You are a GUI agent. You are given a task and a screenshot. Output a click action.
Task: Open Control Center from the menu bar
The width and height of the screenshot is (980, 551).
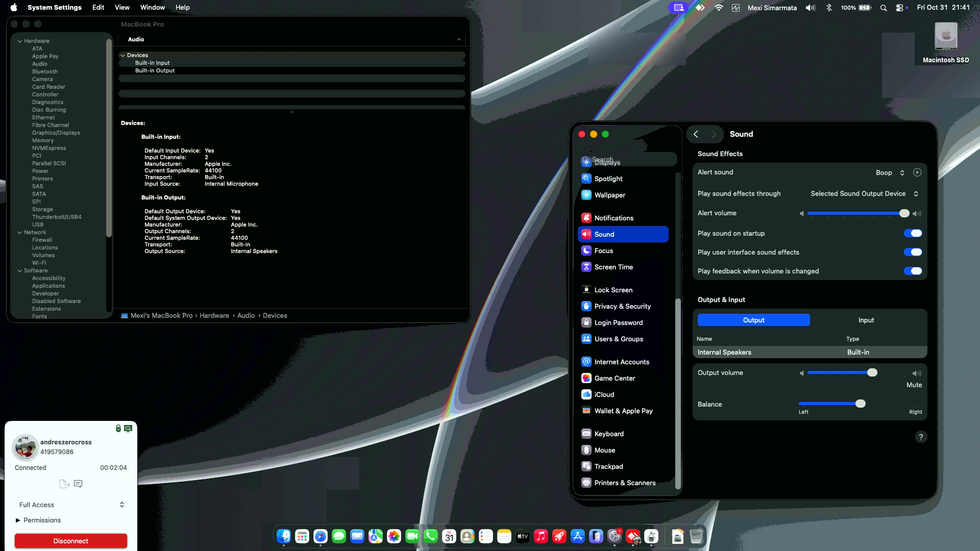coord(899,8)
